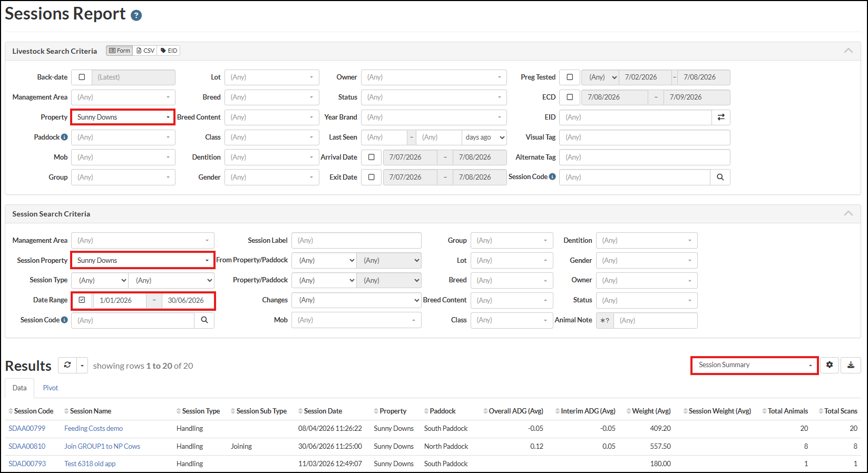Switch to the Data tab

(19, 388)
